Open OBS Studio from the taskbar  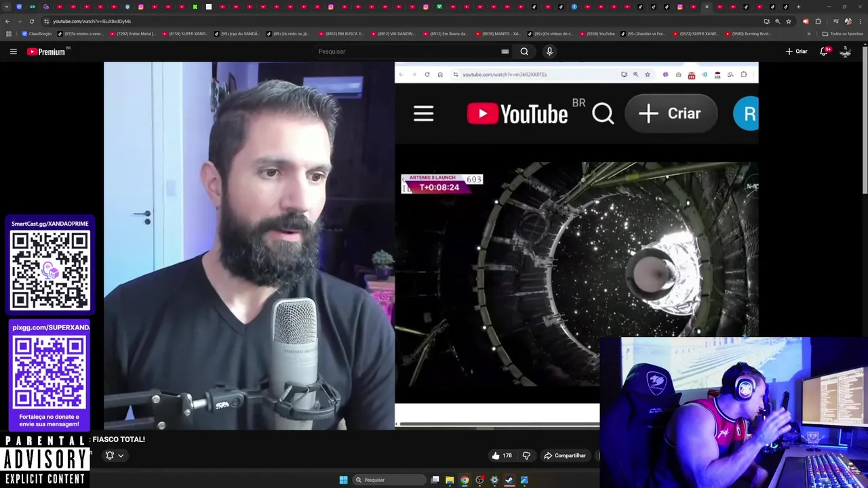tap(479, 480)
